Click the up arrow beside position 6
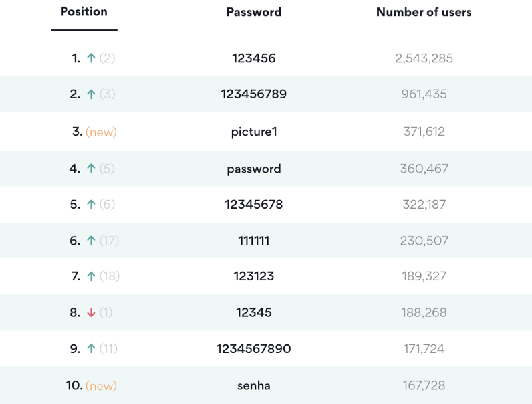This screenshot has height=404, width=532. click(92, 241)
